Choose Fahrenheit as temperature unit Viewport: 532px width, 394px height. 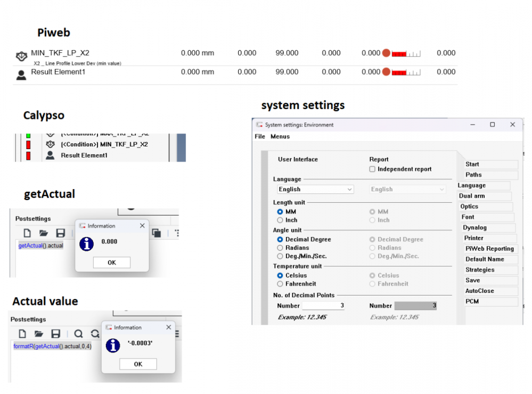pyautogui.click(x=280, y=284)
